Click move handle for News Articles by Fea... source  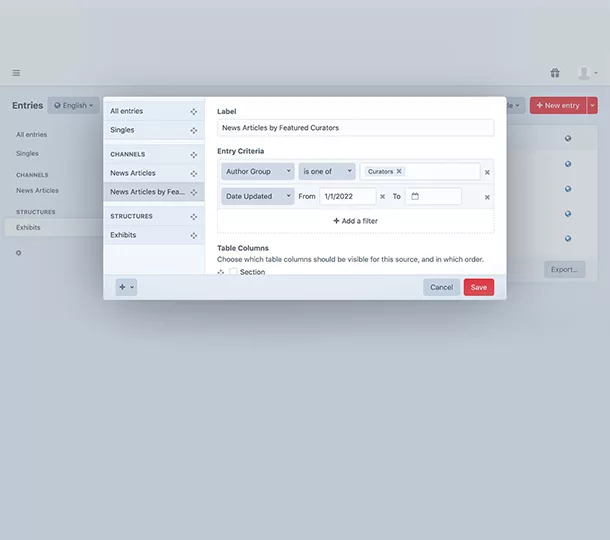click(x=194, y=192)
